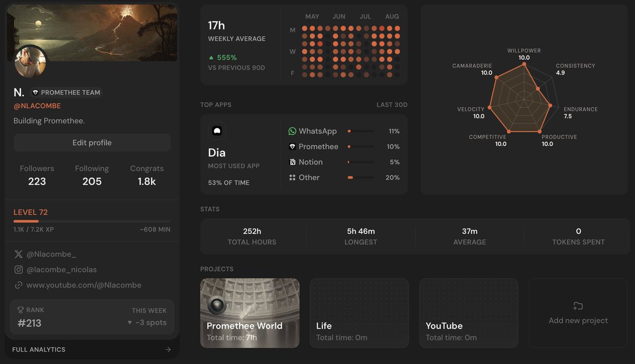Click CAMARADERIE 10.0 on radar chart
The width and height of the screenshot is (635, 364).
(x=473, y=69)
